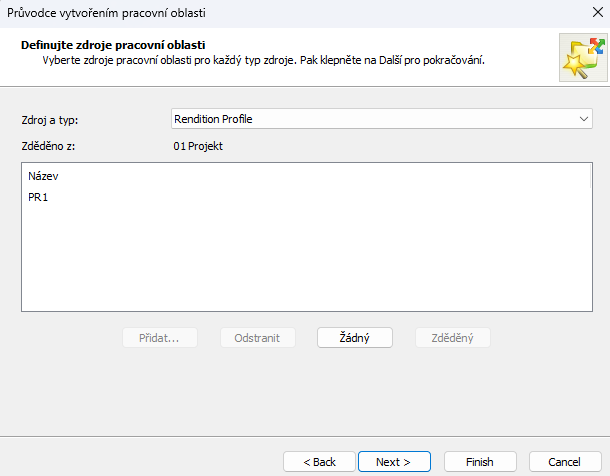The image size is (610, 476).
Task: Close the workspace wizard window
Action: tap(584, 14)
